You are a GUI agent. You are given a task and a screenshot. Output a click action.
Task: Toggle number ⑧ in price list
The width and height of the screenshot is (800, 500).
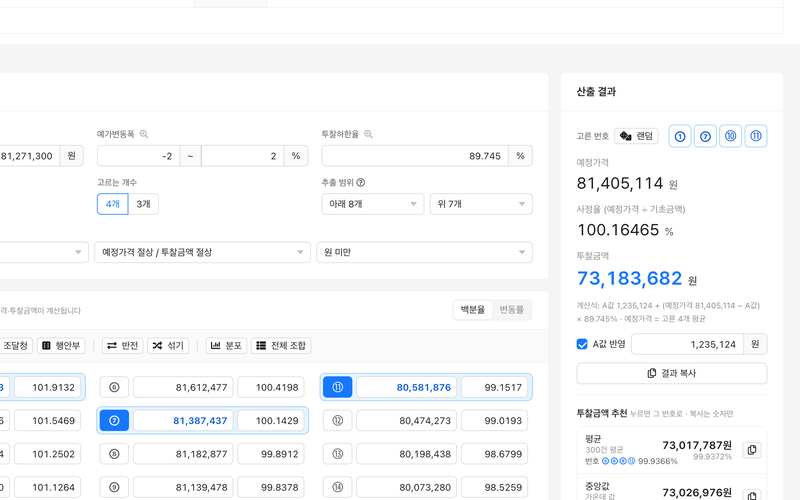114,454
